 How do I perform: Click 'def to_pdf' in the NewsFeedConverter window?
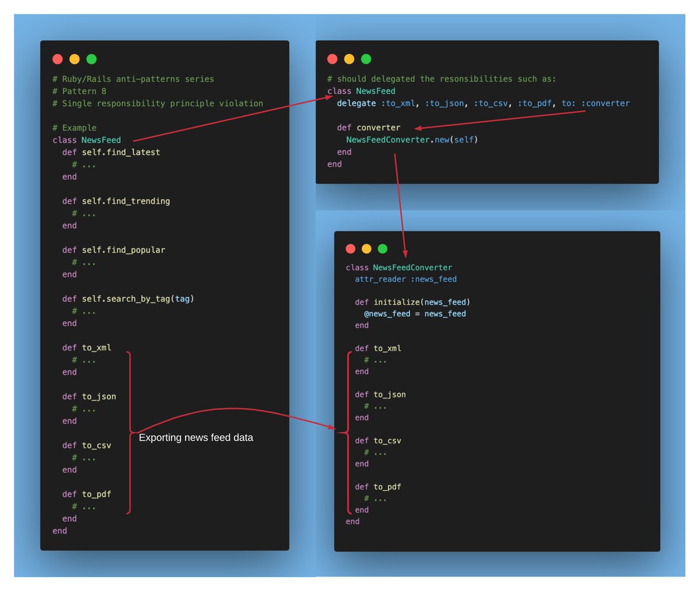pos(378,487)
